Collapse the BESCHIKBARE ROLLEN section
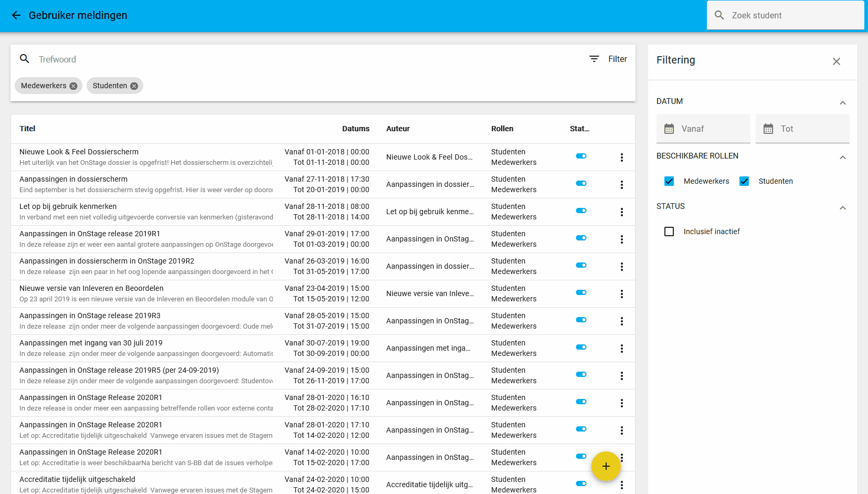Screen dimensions: 868x494 point(843,157)
